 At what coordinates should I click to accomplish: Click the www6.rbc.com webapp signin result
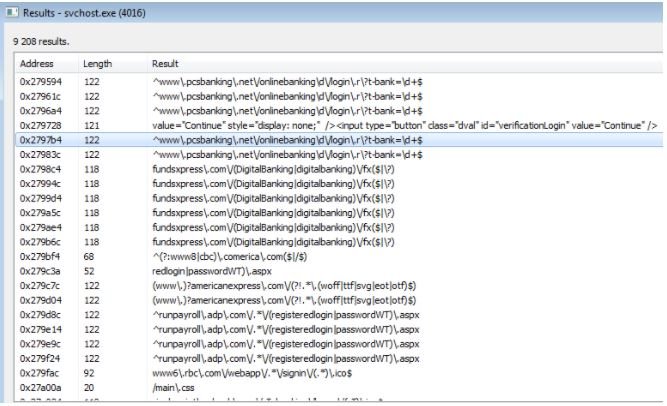[x=252, y=373]
